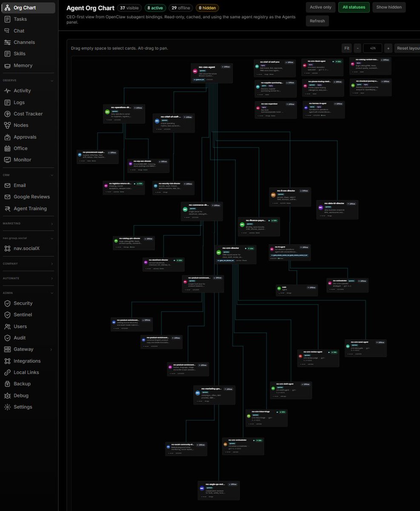Image resolution: width=420 pixels, height=511 pixels.
Task: Open the nav.socialX nodes icon
Action: click(x=7, y=248)
